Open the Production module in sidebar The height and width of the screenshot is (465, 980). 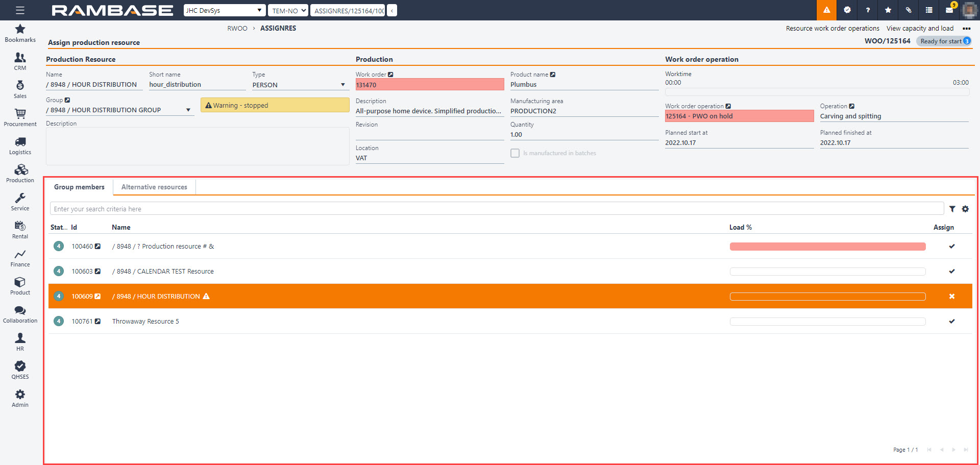(x=20, y=174)
